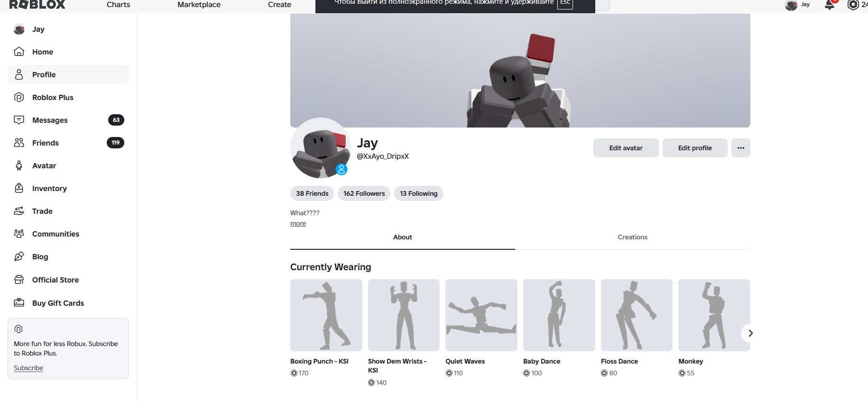Click the Buy Gift Cards label

pyautogui.click(x=58, y=303)
